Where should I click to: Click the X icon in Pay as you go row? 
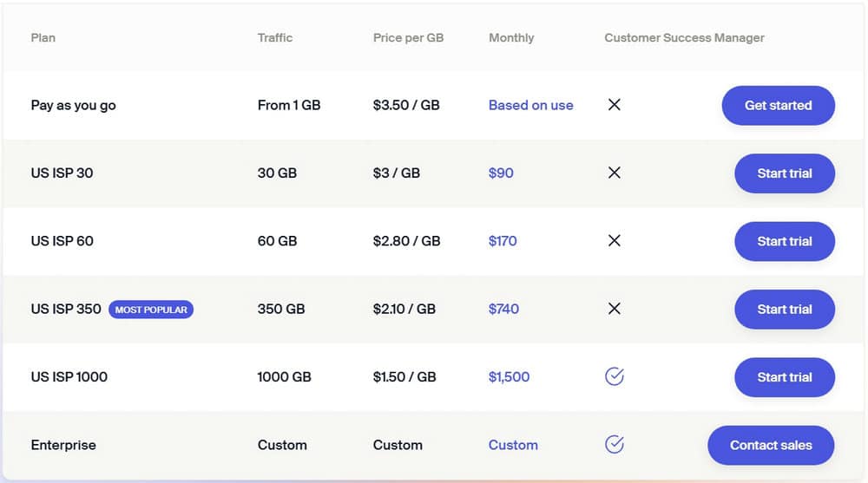[x=614, y=105]
